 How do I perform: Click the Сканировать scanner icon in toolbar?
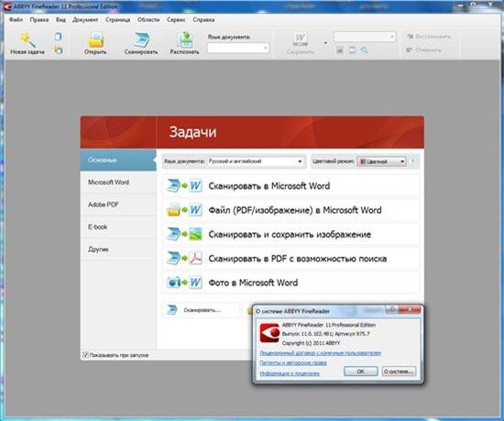141,39
